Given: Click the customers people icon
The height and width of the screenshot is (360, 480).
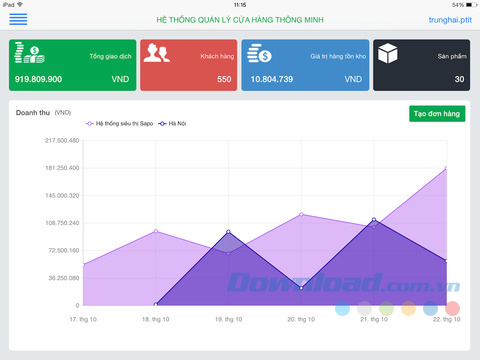Looking at the screenshot, I should (x=157, y=53).
